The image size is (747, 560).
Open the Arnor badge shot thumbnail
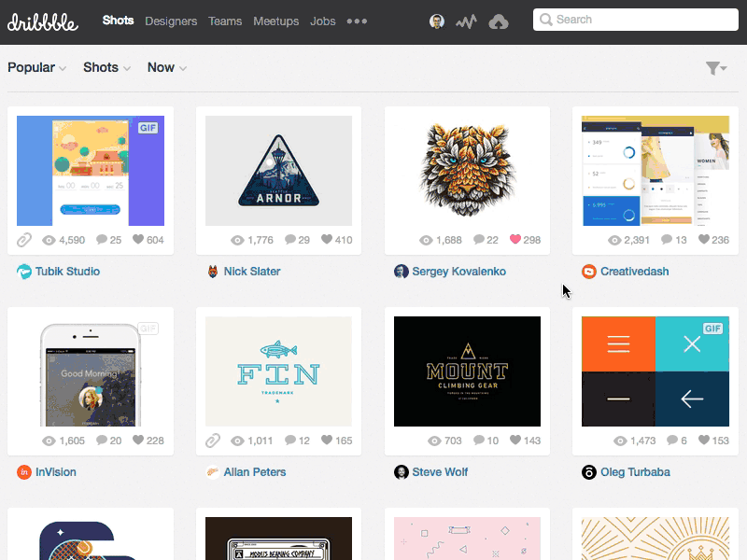coord(278,171)
